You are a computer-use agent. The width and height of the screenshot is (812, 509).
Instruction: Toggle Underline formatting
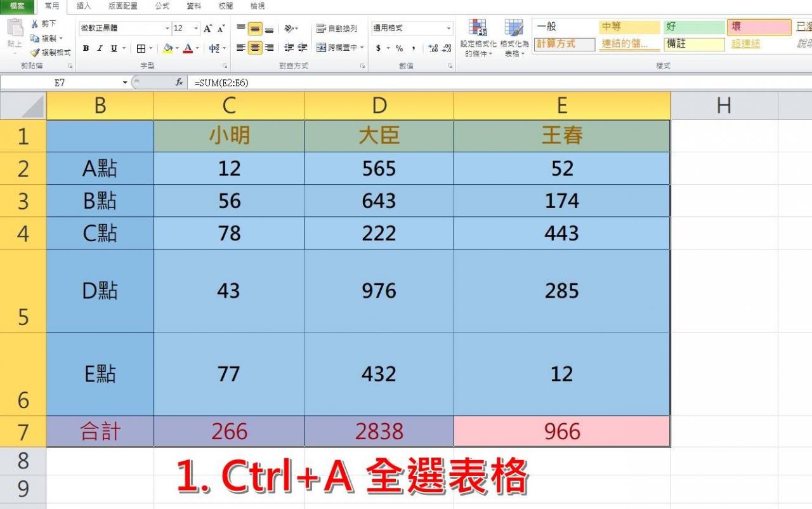[x=114, y=48]
